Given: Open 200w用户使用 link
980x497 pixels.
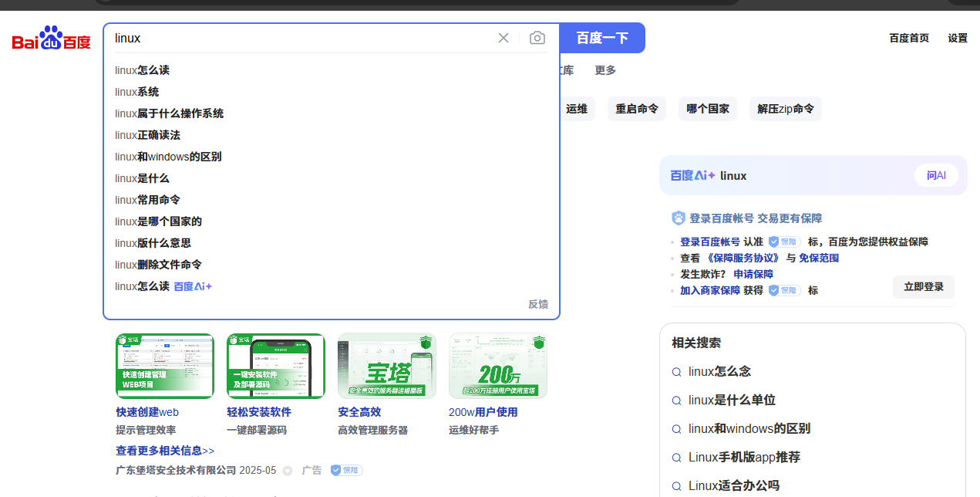Looking at the screenshot, I should (x=483, y=412).
